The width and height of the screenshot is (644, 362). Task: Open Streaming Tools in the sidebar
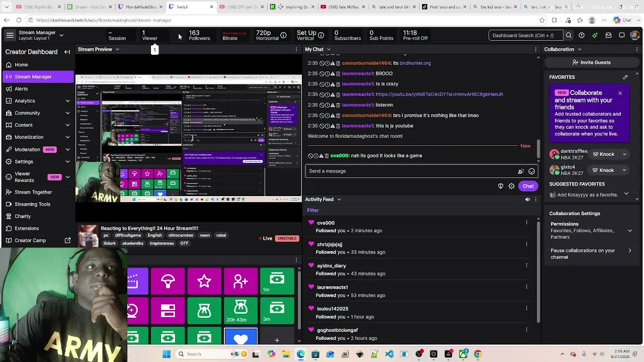(38, 204)
